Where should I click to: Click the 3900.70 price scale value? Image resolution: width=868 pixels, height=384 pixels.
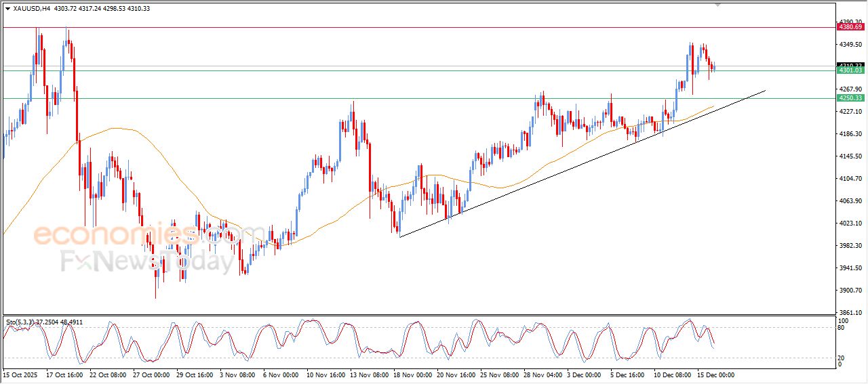click(850, 291)
